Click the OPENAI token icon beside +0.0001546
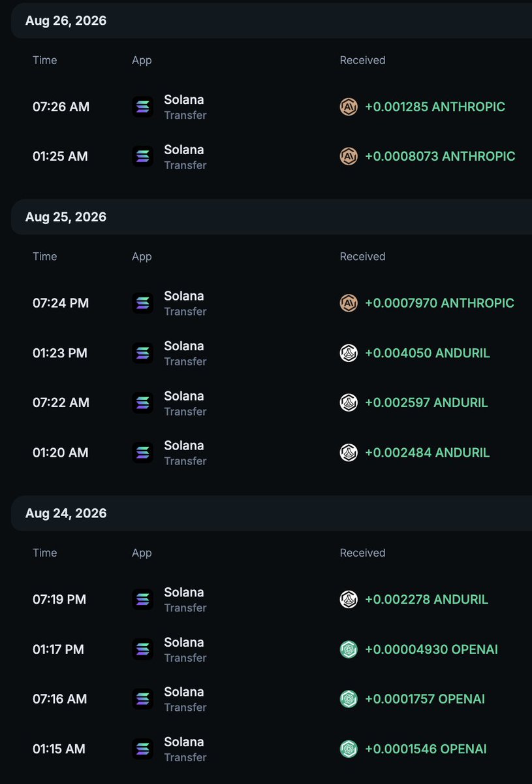 (349, 749)
